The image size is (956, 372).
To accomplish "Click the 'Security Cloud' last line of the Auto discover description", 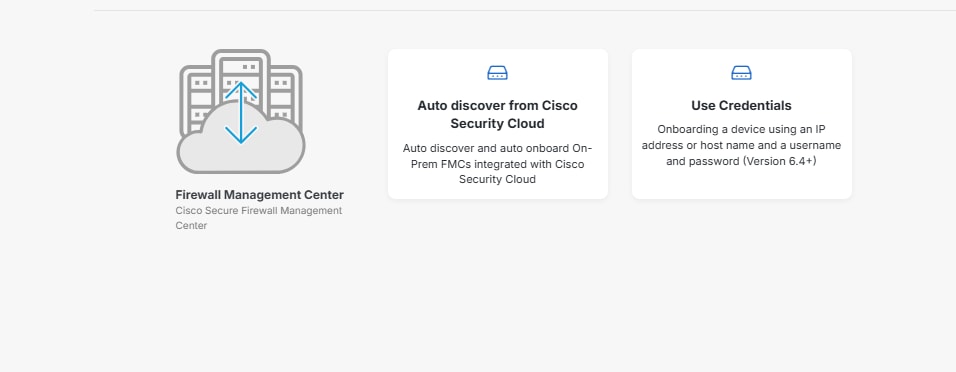I will click(498, 179).
